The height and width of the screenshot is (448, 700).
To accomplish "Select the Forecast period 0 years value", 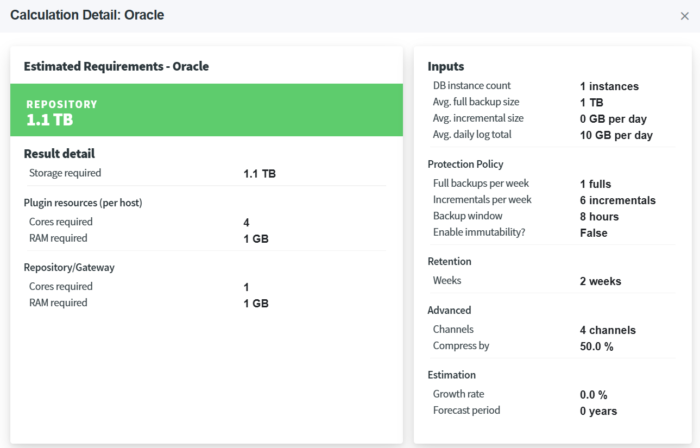I will point(598,411).
